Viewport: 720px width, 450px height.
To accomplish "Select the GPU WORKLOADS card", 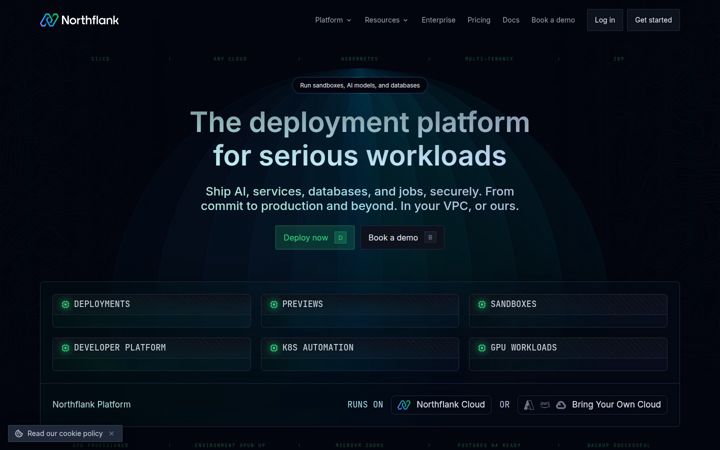I will pos(568,354).
